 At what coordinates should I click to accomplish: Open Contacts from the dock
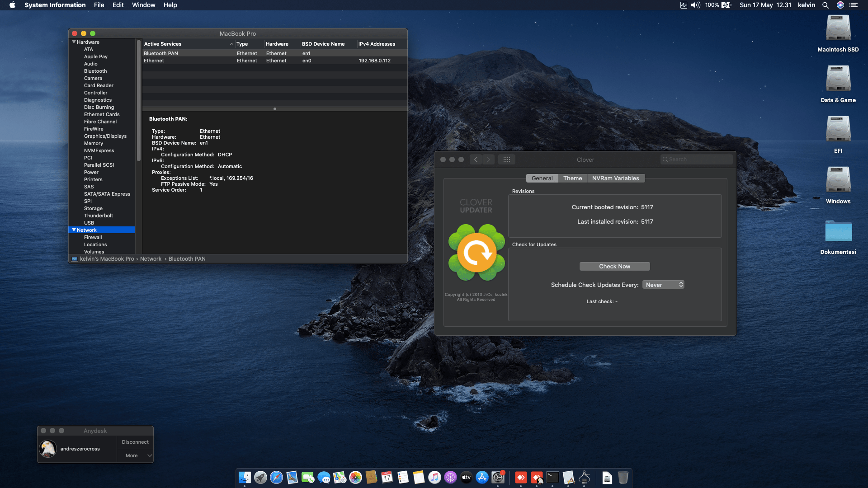pyautogui.click(x=371, y=477)
